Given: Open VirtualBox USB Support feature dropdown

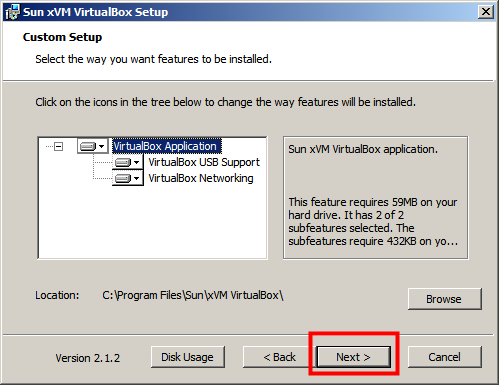Looking at the screenshot, I should (128, 162).
